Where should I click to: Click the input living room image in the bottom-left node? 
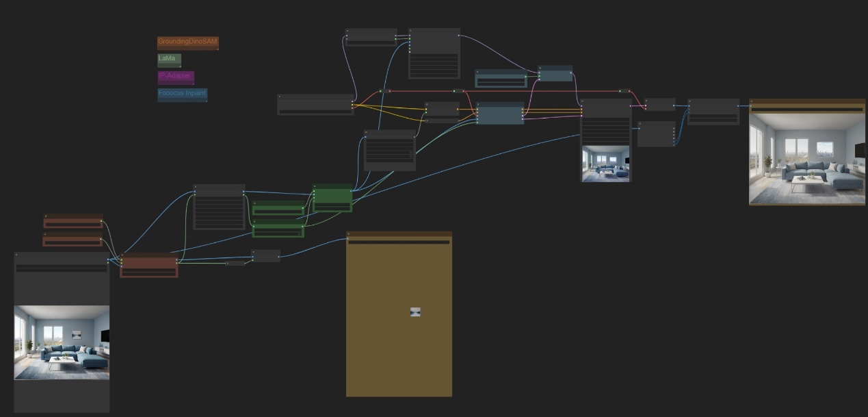[62, 342]
